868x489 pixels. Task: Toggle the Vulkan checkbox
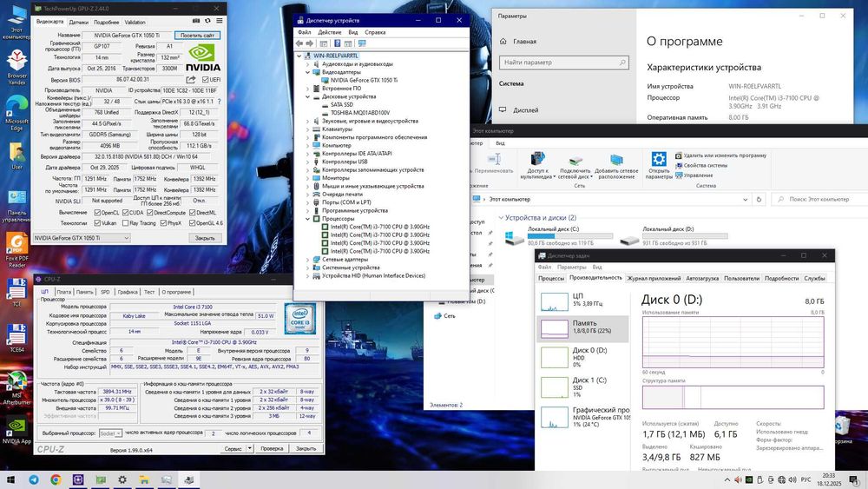[97, 223]
